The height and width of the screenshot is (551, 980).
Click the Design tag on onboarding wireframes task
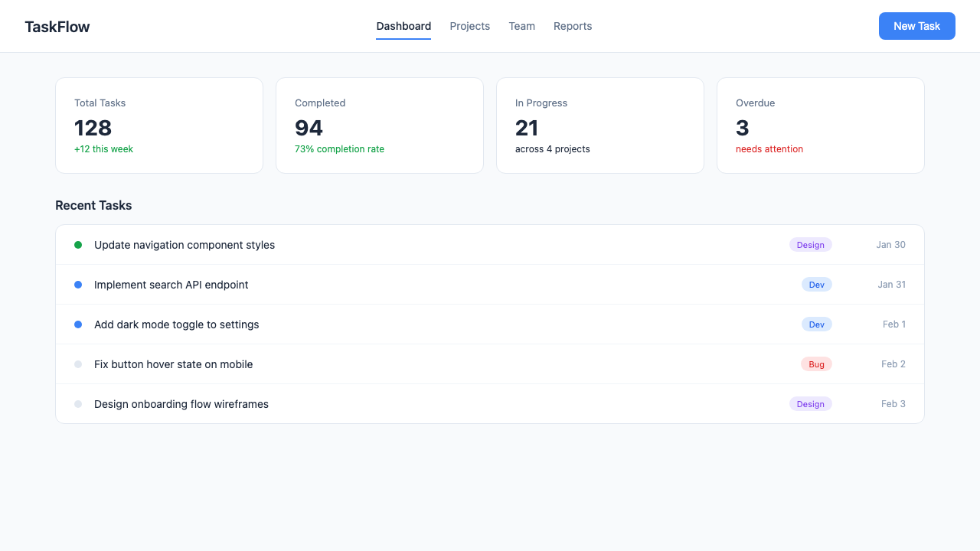click(x=811, y=404)
